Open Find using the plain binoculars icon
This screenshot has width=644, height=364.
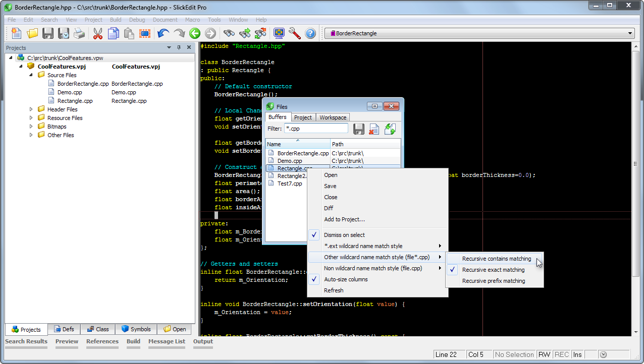click(229, 33)
